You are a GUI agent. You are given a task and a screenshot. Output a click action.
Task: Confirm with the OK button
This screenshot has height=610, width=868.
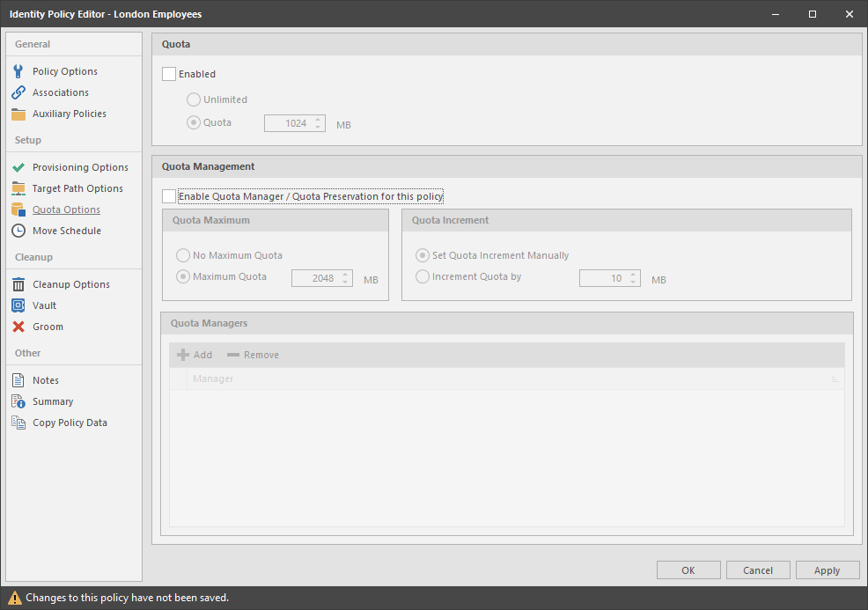pyautogui.click(x=688, y=570)
